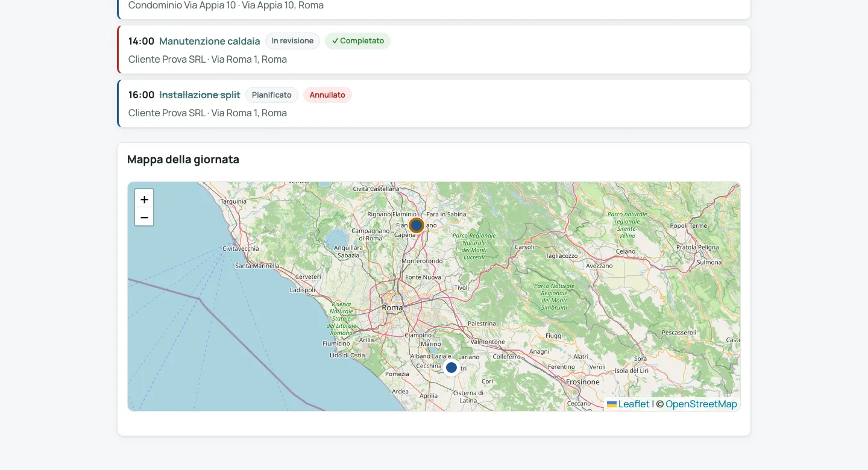Viewport: 868px width, 470px height.
Task: Click the Condominio Via Appia 10 address line
Action: [x=226, y=5]
